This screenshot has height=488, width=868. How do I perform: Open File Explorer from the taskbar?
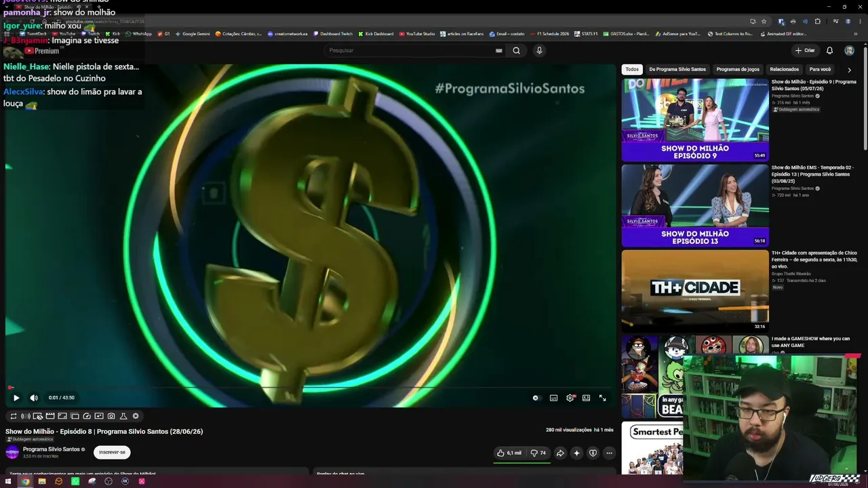(42, 481)
